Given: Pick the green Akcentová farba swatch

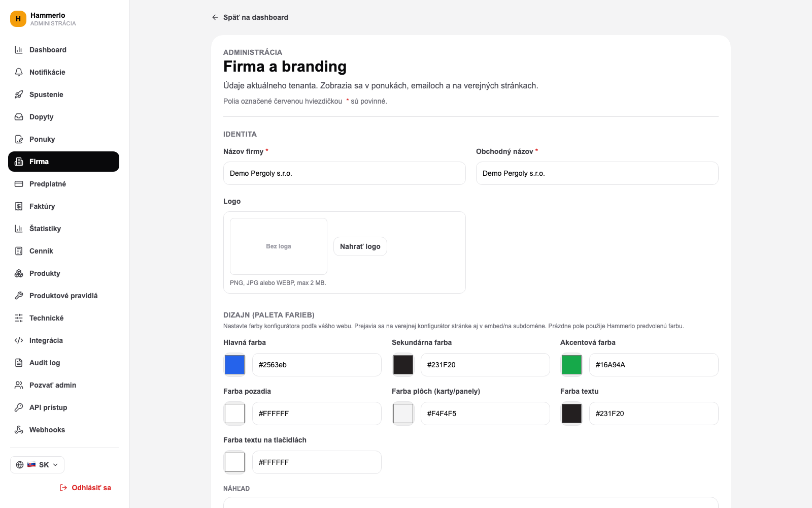Looking at the screenshot, I should 572,365.
